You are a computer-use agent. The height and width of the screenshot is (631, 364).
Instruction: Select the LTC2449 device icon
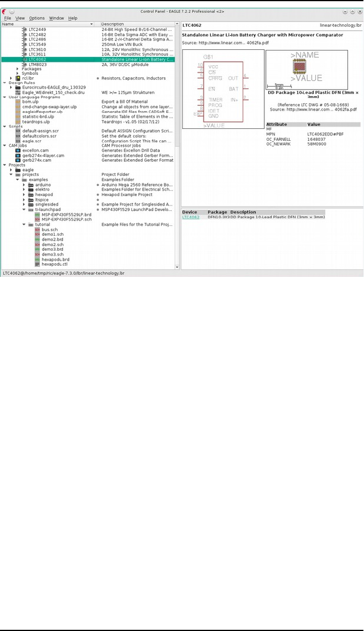click(24, 30)
